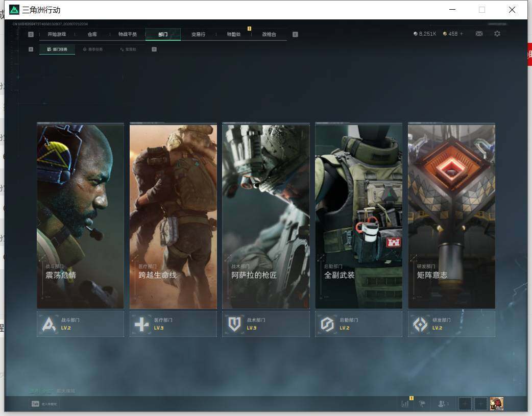Click the first empty teammate slot
This screenshot has width=532, height=416.
pos(465,404)
